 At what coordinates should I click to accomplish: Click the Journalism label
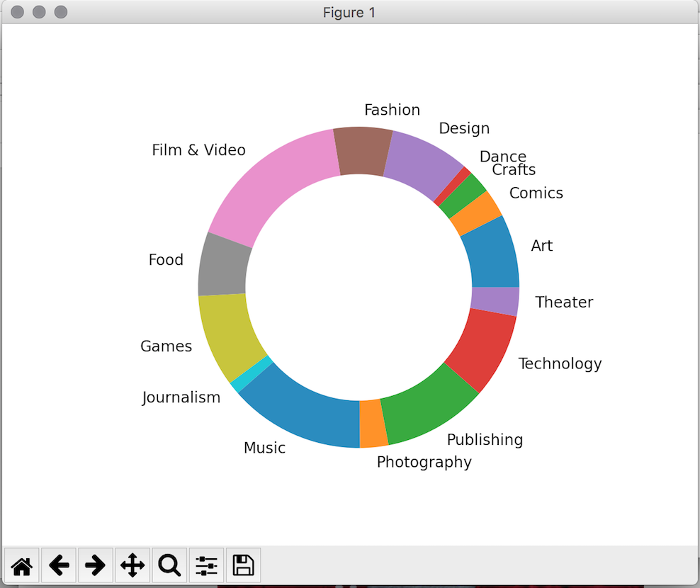click(181, 398)
